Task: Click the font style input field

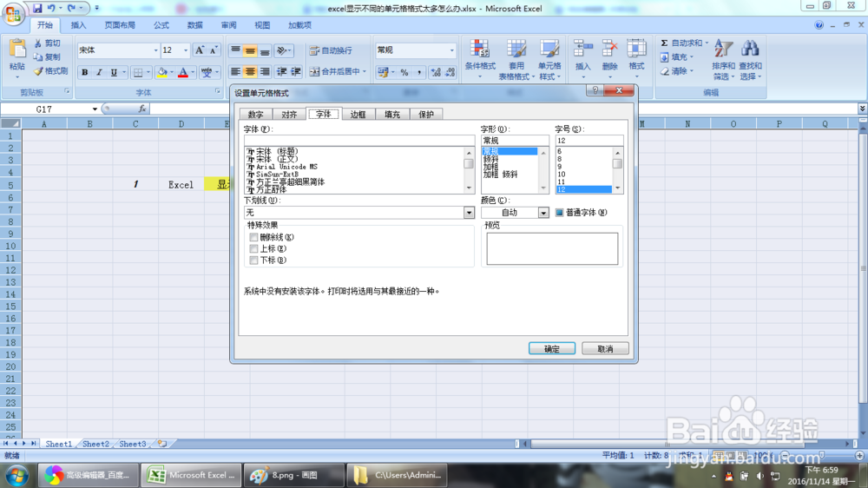Action: (515, 141)
